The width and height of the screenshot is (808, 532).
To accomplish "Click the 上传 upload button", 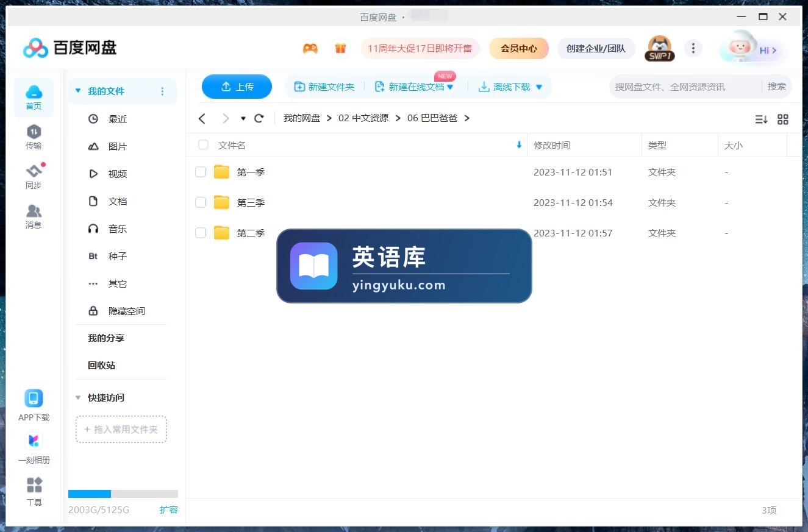I will click(x=237, y=87).
